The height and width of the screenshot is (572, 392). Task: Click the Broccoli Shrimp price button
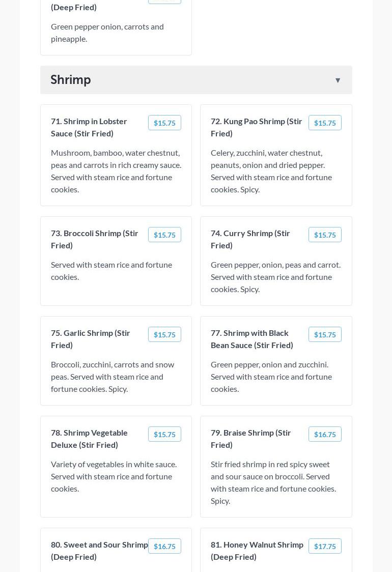164,235
